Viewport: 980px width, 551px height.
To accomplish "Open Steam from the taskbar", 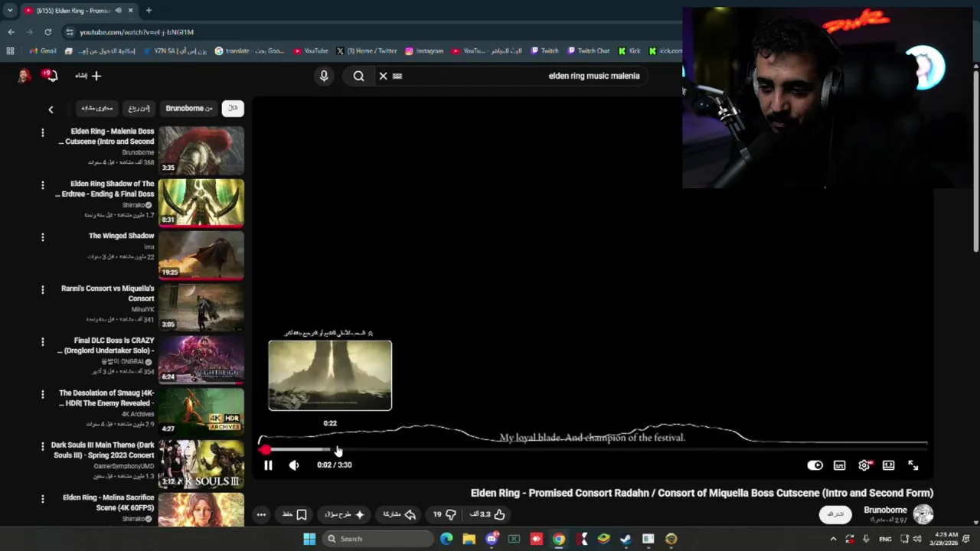I will 626,539.
